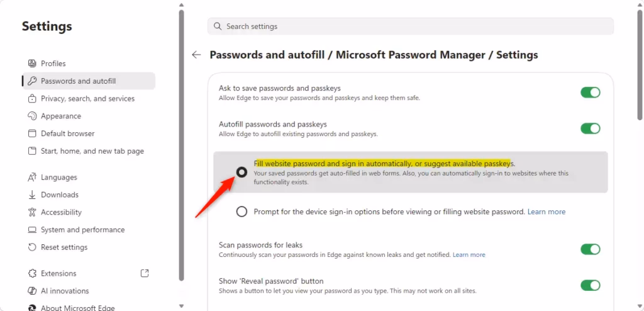
Task: Click the key icon for Passwords and autofill
Action: 33,81
